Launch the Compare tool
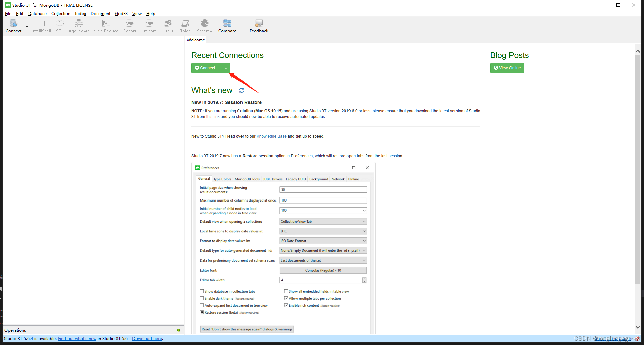 227,26
